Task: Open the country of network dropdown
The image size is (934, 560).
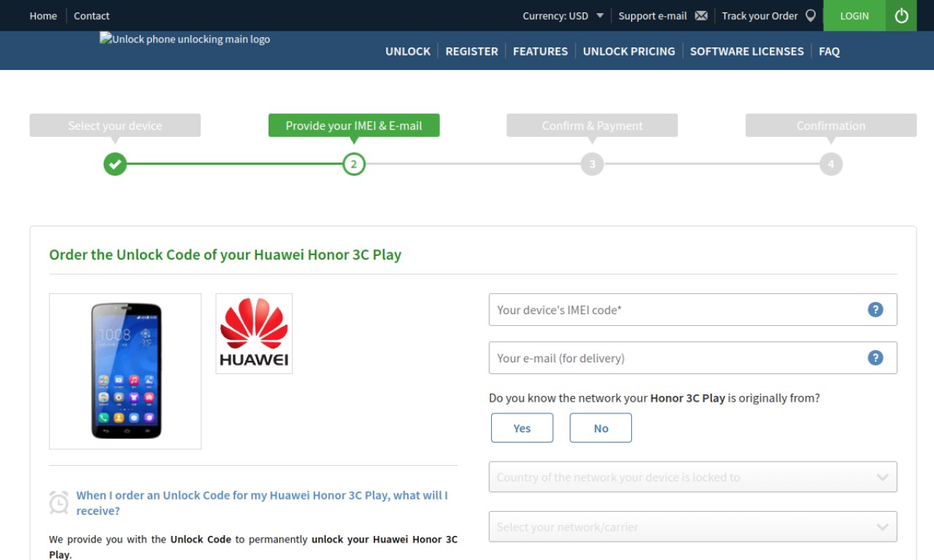Action: pos(692,477)
